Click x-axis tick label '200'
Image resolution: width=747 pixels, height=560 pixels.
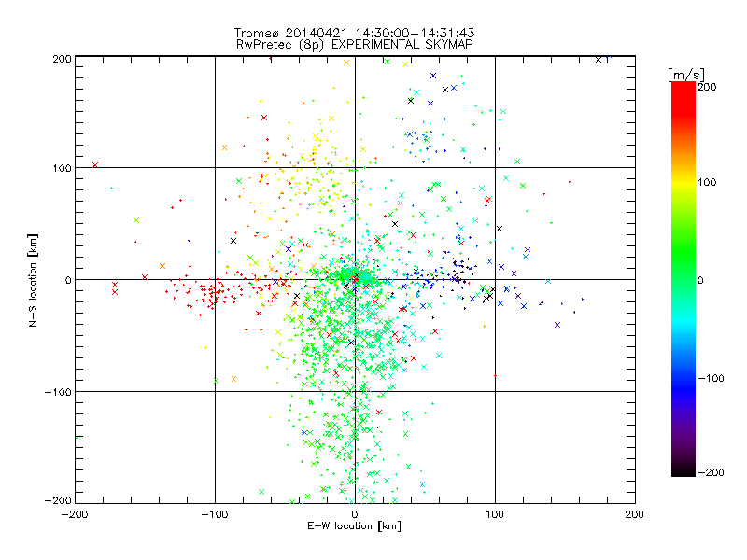tap(634, 514)
